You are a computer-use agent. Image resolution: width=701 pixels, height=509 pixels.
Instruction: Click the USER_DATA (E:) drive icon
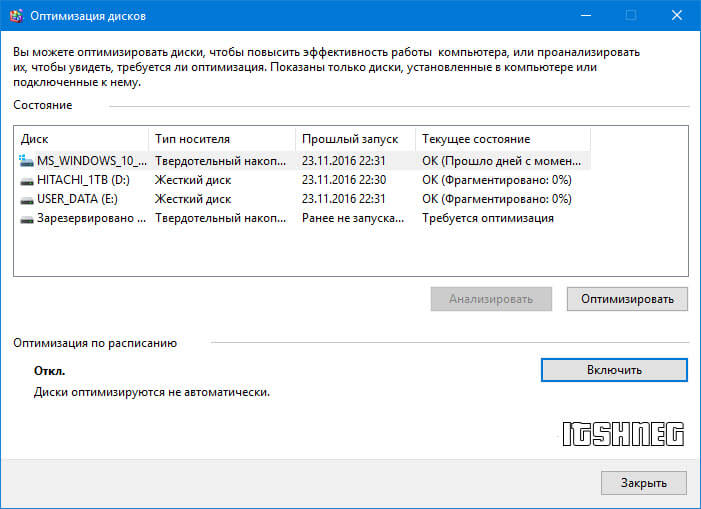coord(26,199)
